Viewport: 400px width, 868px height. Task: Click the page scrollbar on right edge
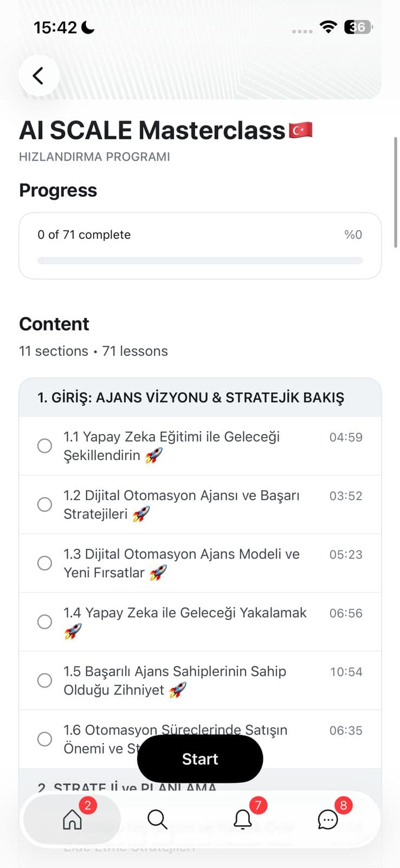coord(396,193)
